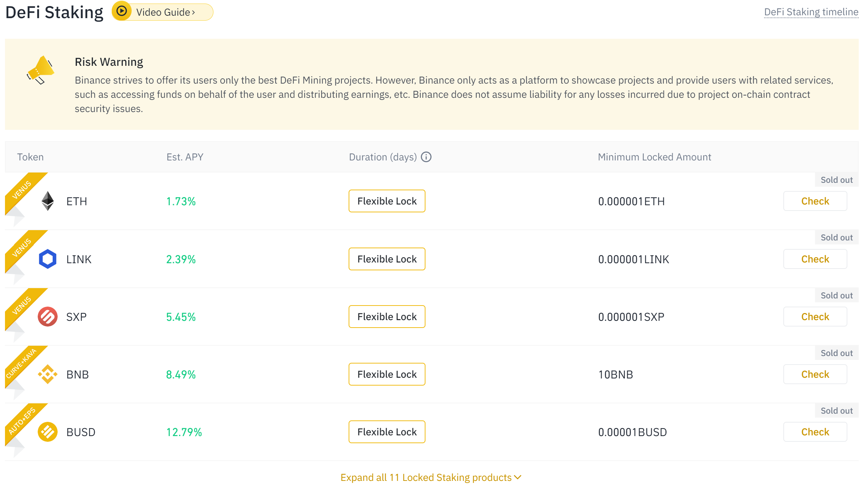Click the BNB token logo
The height and width of the screenshot is (488, 868).
(48, 374)
